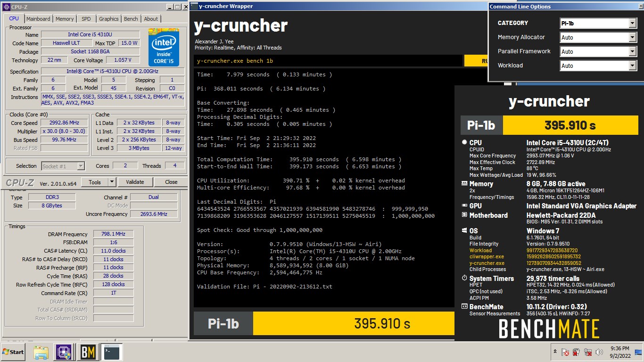Click the yellow Workload hash in BenchMate panel

pyautogui.click(x=552, y=250)
